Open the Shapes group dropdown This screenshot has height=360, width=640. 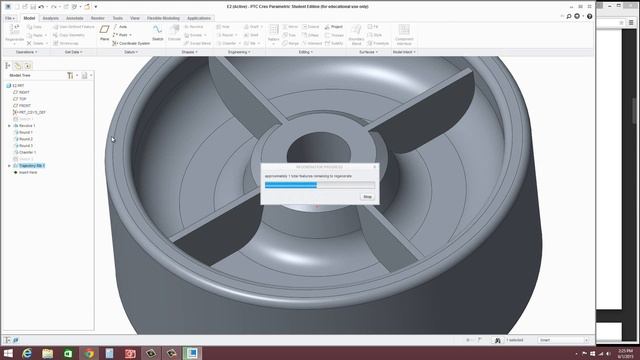[189, 52]
